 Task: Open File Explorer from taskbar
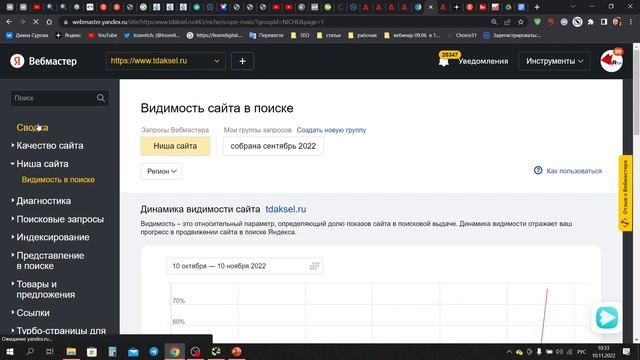[x=71, y=351]
